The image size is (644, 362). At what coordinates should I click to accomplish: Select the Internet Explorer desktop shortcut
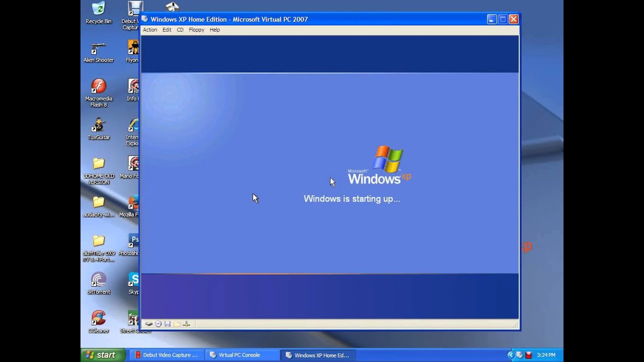(x=133, y=132)
